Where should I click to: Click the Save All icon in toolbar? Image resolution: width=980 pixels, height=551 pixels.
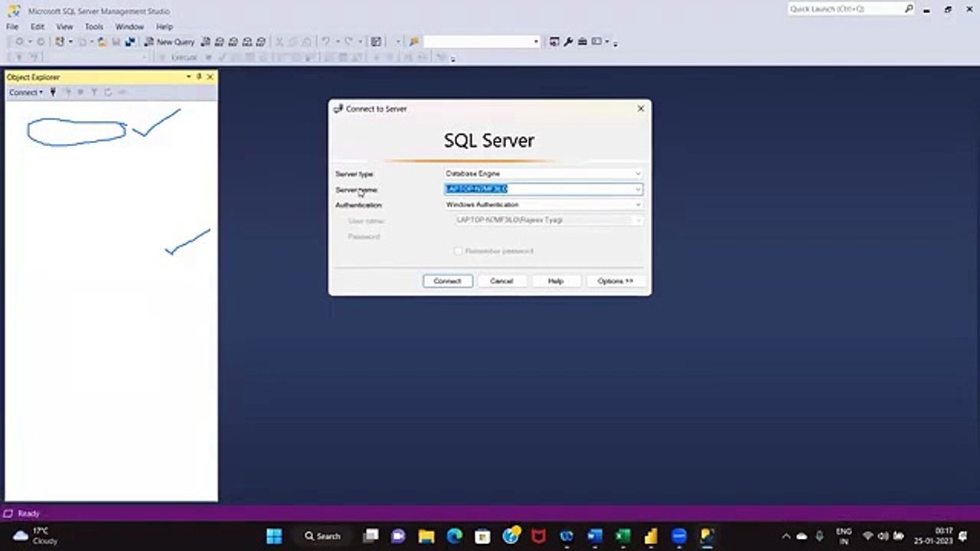click(x=129, y=42)
